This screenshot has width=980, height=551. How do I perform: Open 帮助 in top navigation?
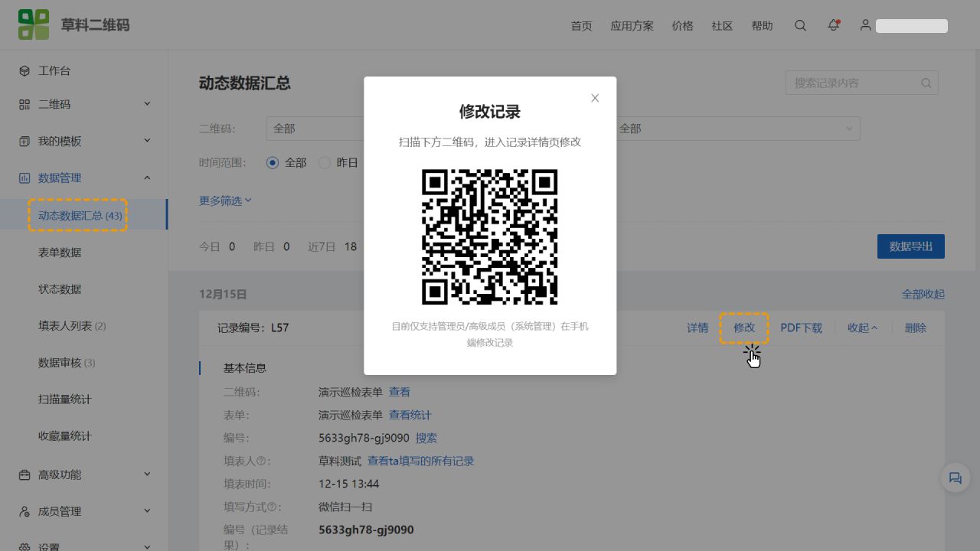pyautogui.click(x=762, y=25)
